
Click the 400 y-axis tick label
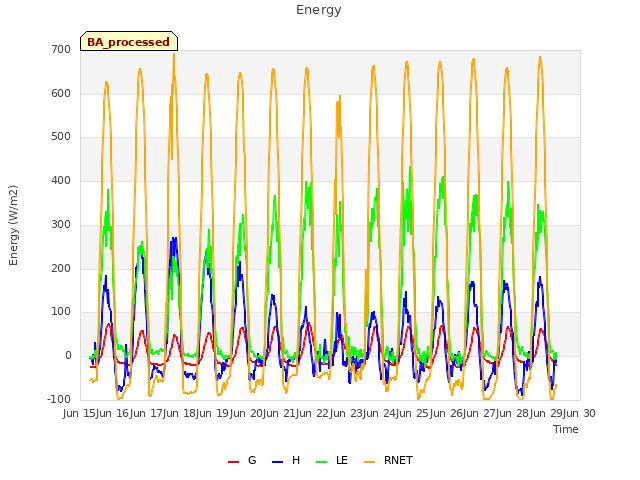point(61,180)
